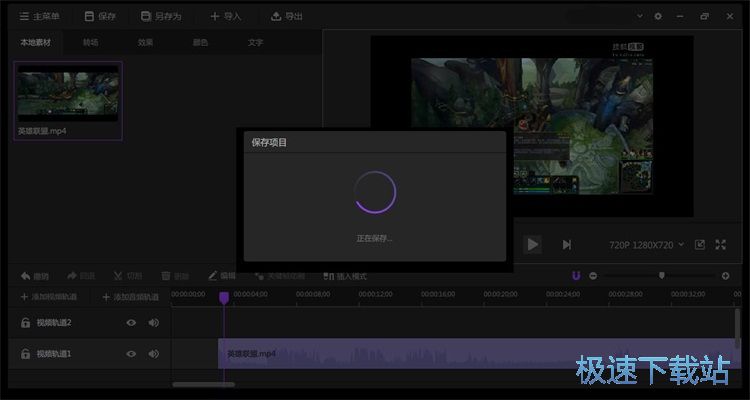Hide 视频轨道2 with the eye icon
Image resolution: width=750 pixels, height=400 pixels.
pos(131,323)
